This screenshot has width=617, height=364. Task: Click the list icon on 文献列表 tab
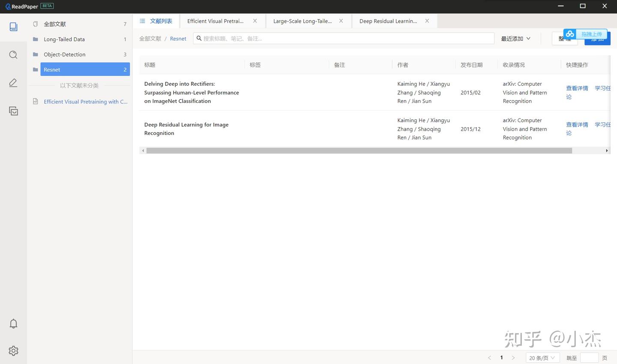coord(142,21)
